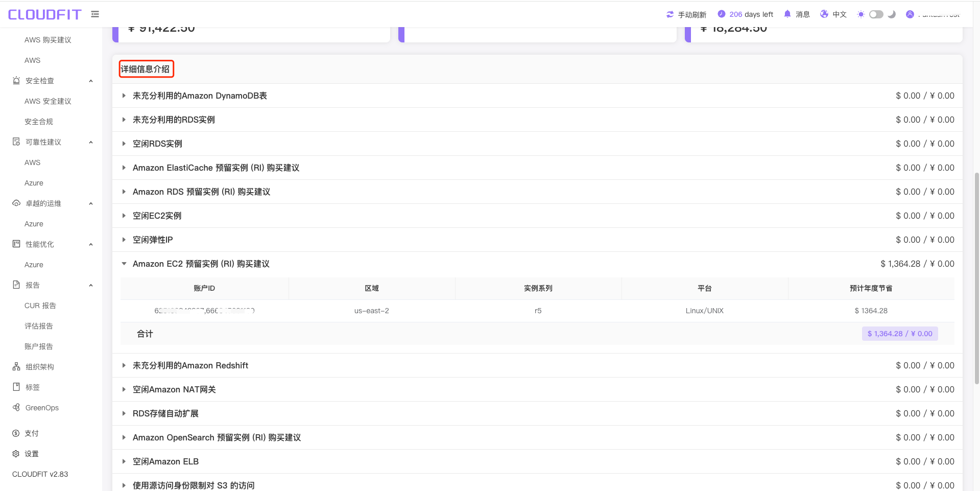Open Azure under 卓越的运维
This screenshot has width=980, height=491.
click(34, 224)
